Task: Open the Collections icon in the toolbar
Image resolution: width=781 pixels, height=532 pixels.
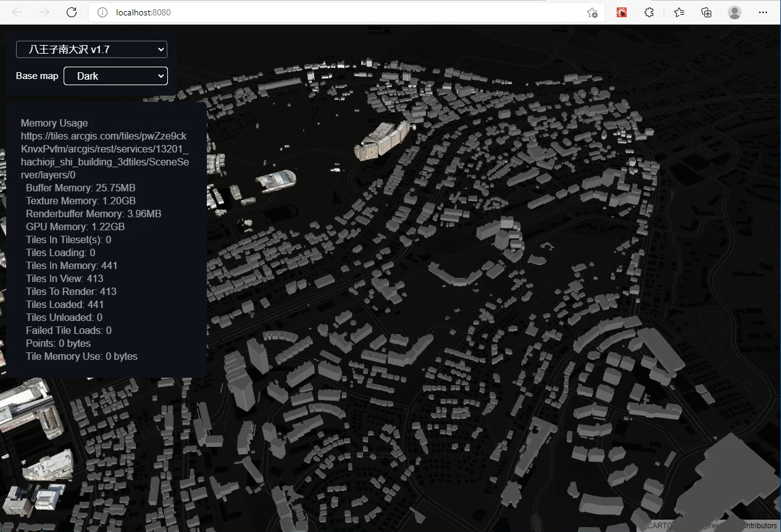Action: [x=706, y=12]
